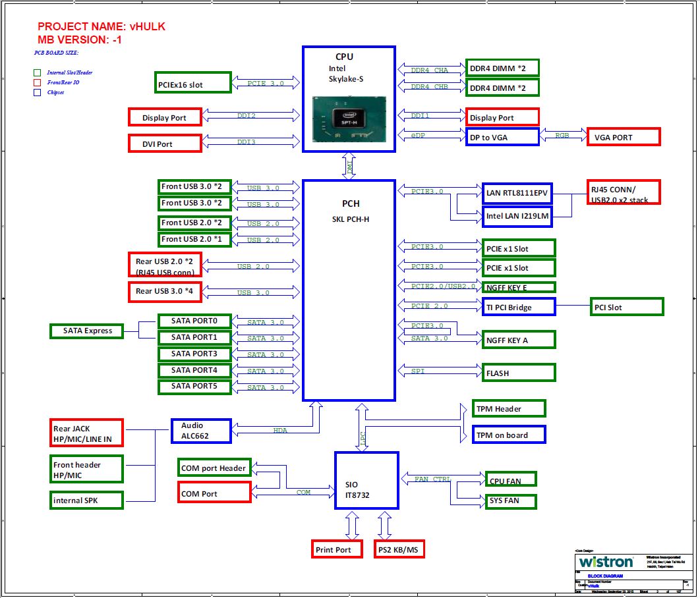
Task: Select the TPM on board block
Action: click(509, 435)
